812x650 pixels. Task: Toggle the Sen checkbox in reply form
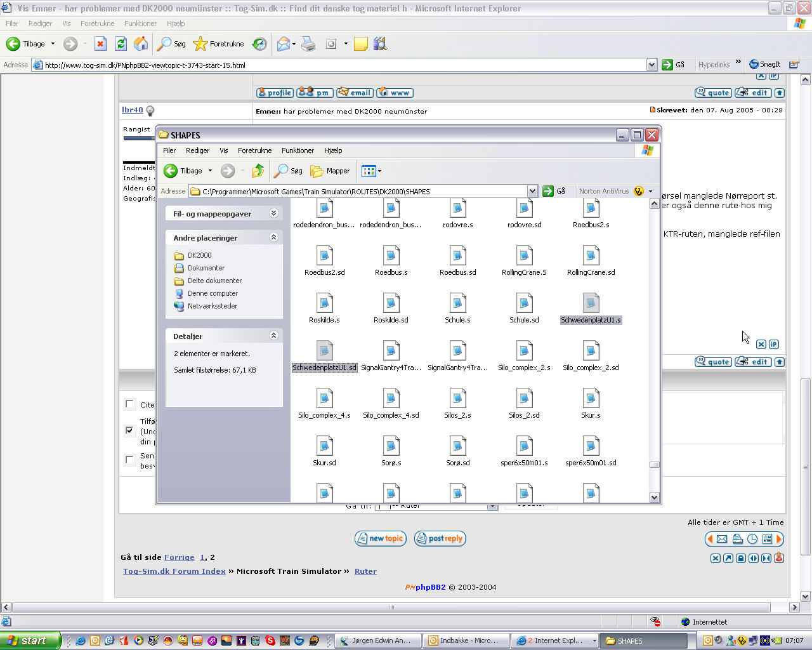[130, 459]
